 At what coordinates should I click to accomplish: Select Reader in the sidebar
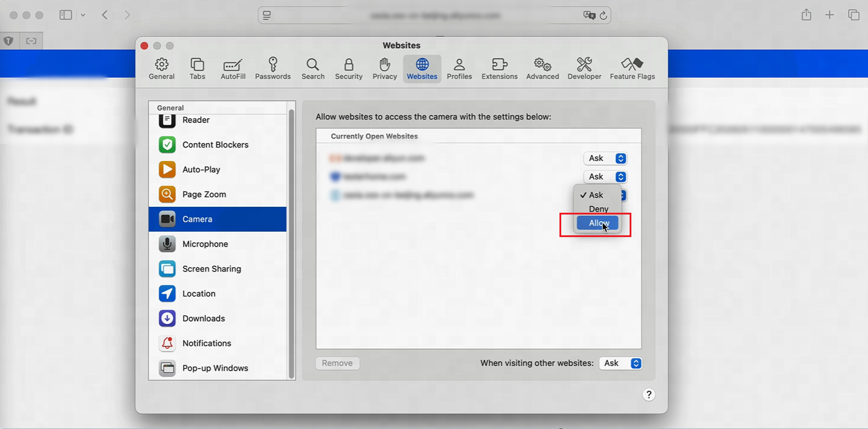[x=218, y=120]
